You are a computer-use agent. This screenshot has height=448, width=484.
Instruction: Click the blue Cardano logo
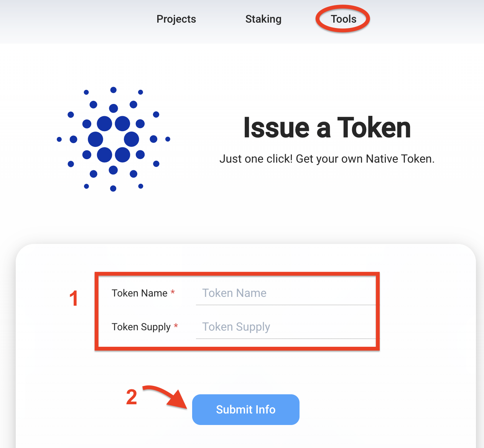pyautogui.click(x=114, y=139)
